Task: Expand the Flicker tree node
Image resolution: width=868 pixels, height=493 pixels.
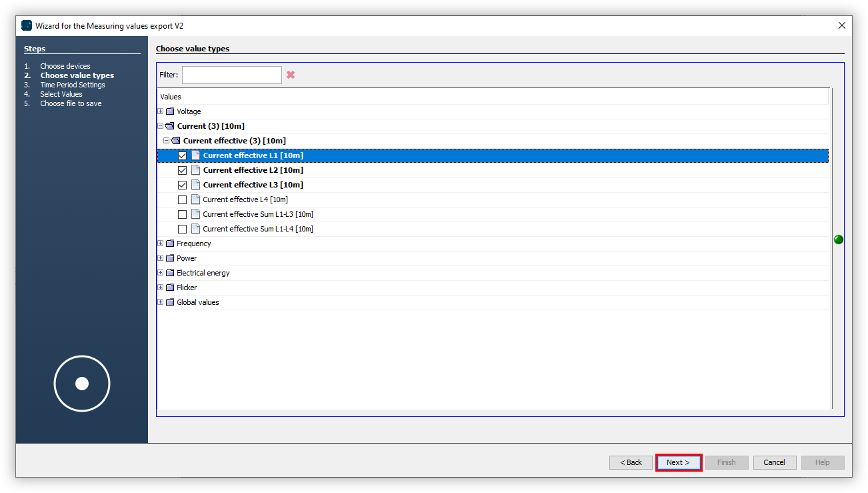Action: pyautogui.click(x=160, y=288)
